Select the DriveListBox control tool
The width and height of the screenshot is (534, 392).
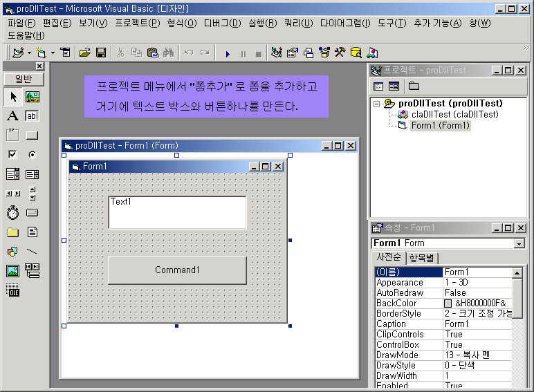click(x=33, y=213)
